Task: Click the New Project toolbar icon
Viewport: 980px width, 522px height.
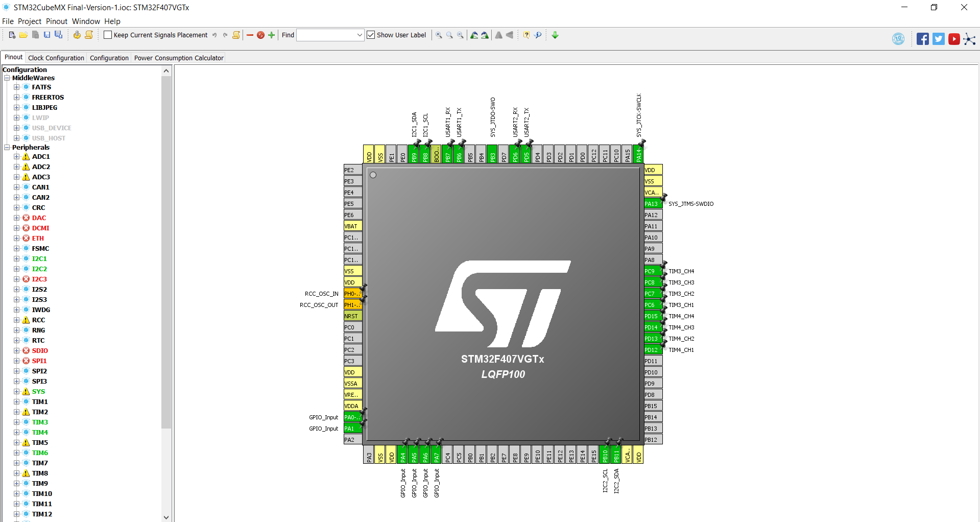Action: click(12, 35)
